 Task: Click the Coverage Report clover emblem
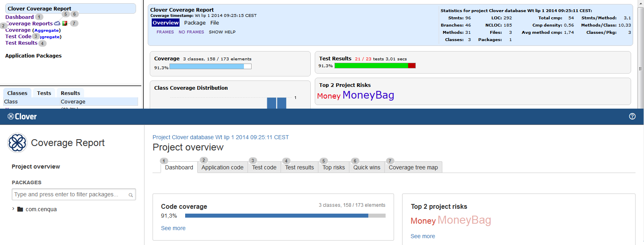(17, 143)
